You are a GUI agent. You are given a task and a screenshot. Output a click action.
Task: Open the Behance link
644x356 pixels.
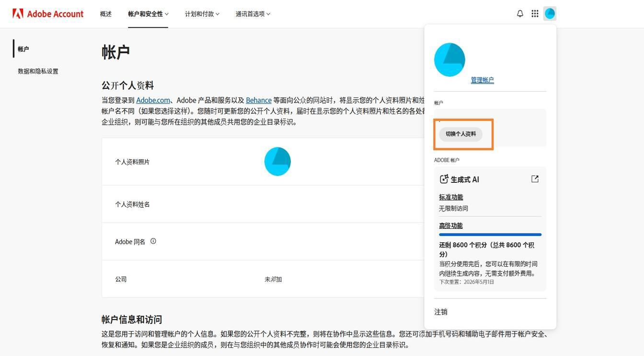pyautogui.click(x=259, y=100)
